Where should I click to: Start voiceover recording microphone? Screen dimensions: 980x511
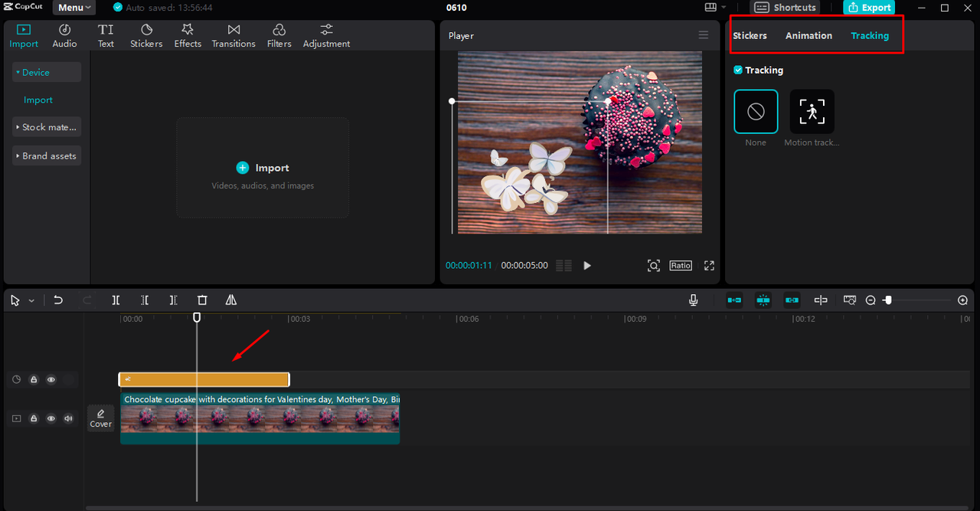point(694,300)
